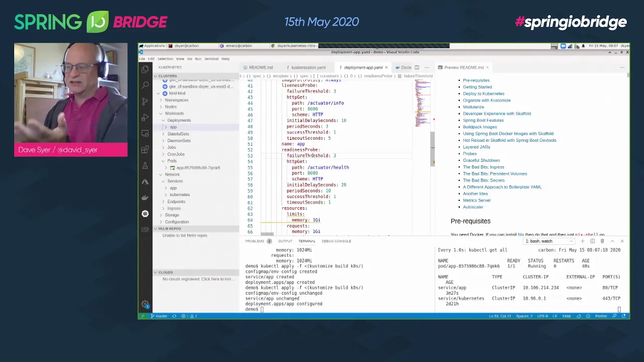
Task: Collapse the CLUSTERS section
Action: coord(196,76)
